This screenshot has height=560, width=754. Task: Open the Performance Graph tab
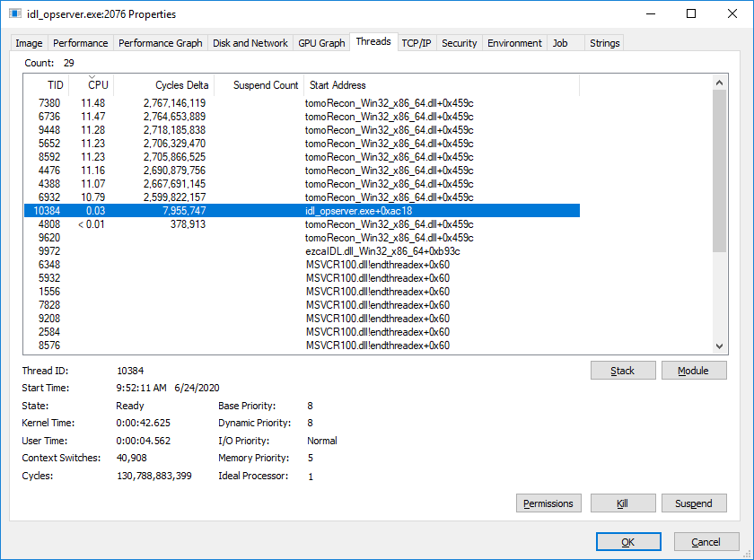click(x=160, y=42)
